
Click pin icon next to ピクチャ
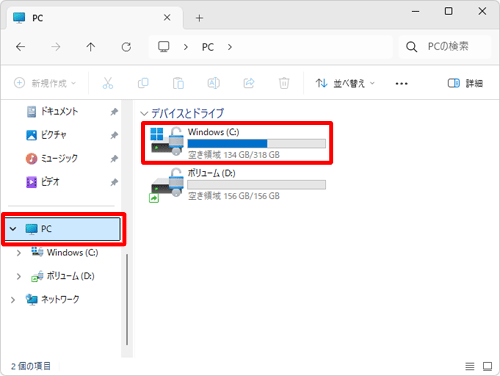[114, 135]
